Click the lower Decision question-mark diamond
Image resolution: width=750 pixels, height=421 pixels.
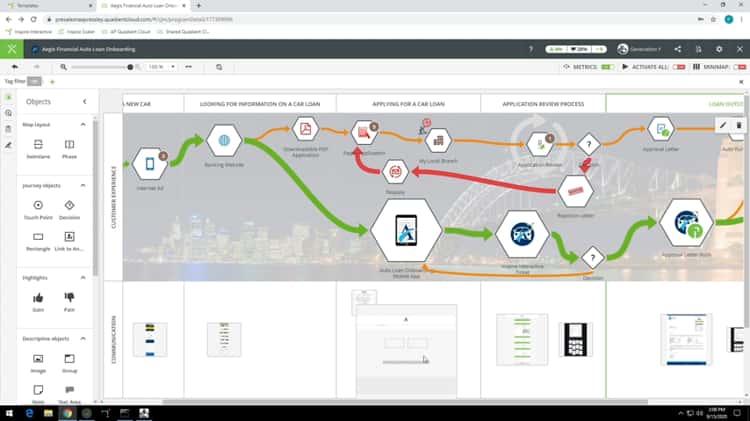(593, 258)
